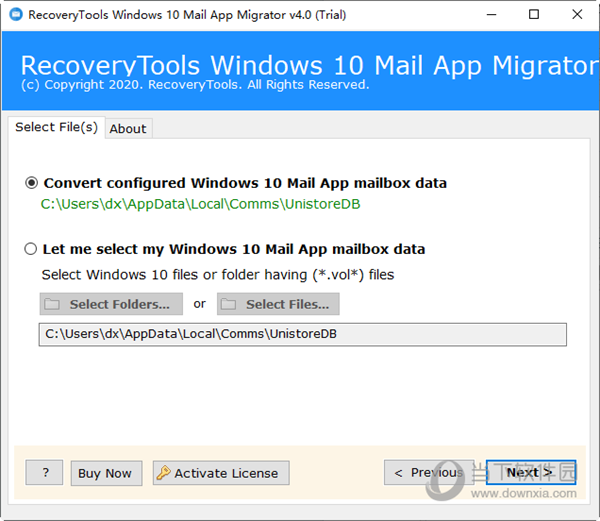The width and height of the screenshot is (600, 521).
Task: Go back with the Previous button
Action: (x=429, y=472)
